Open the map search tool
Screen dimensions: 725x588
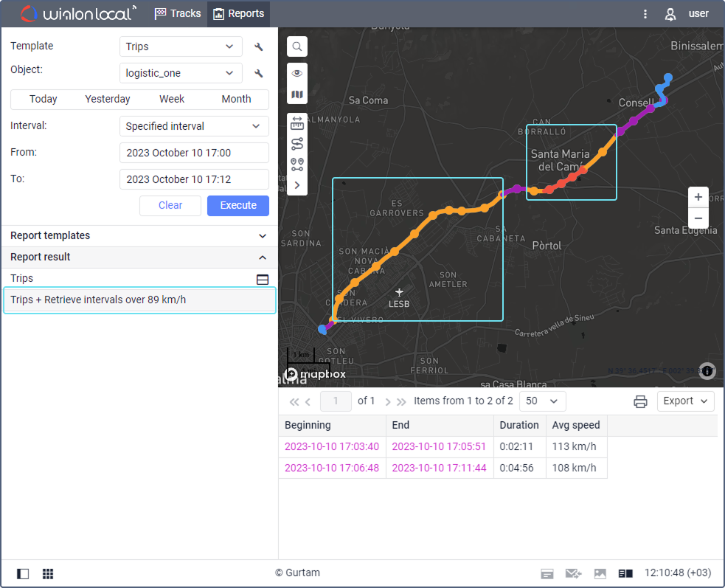tap(297, 46)
